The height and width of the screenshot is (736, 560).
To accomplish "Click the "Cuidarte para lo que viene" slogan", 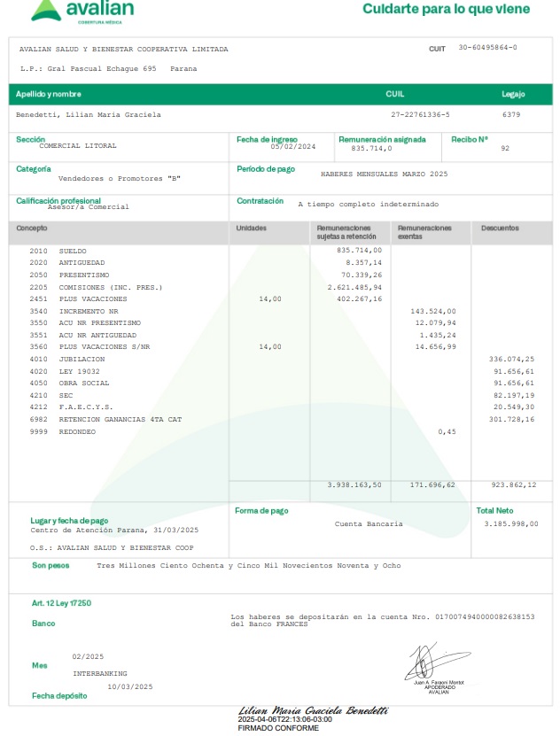I will point(447,10).
